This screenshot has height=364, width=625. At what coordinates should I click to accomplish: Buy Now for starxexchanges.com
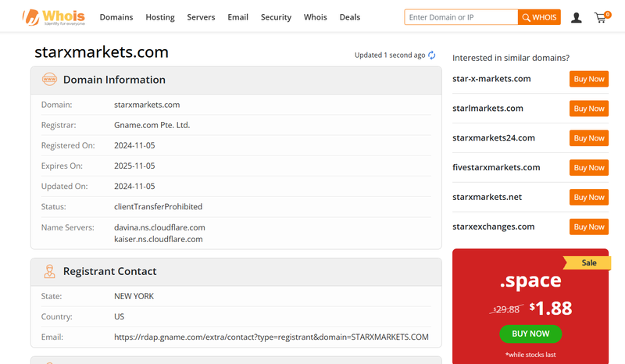tap(589, 227)
